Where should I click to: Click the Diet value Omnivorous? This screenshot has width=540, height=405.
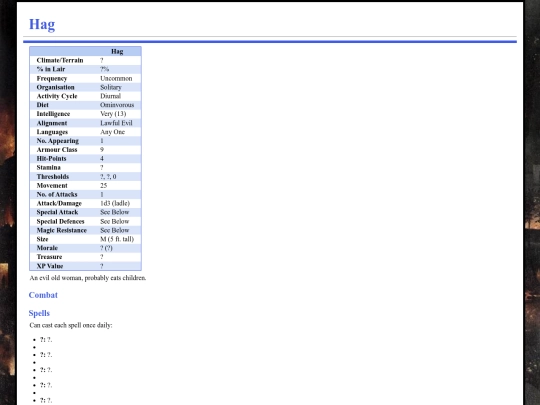117,105
